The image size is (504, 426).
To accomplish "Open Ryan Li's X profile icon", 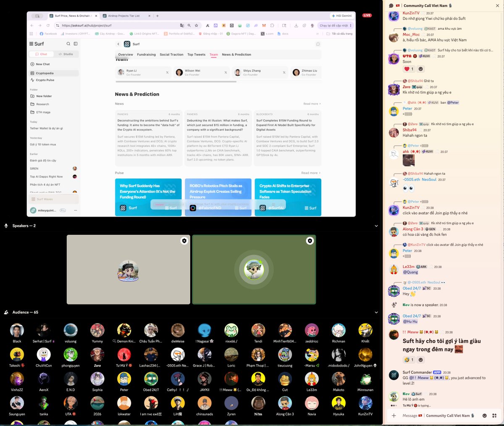I will pos(167,73).
